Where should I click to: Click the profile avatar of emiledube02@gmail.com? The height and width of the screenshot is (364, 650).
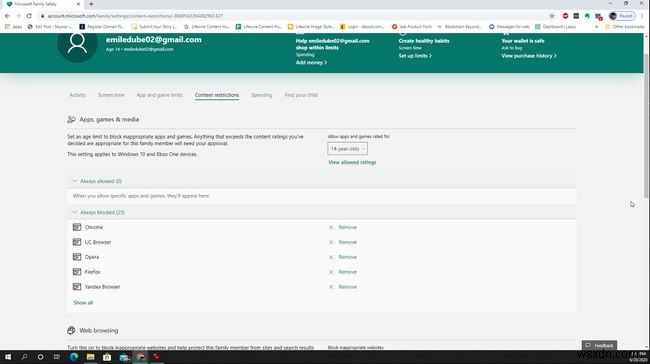(77, 44)
